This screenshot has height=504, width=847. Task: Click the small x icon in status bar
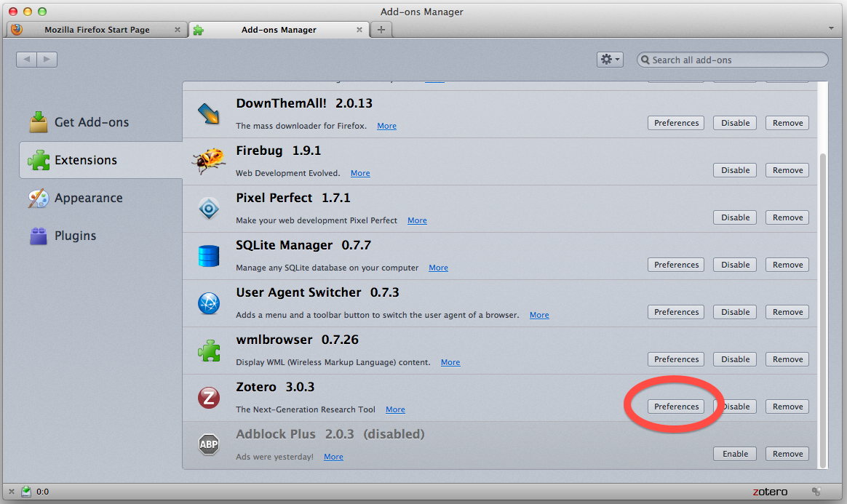tap(12, 492)
